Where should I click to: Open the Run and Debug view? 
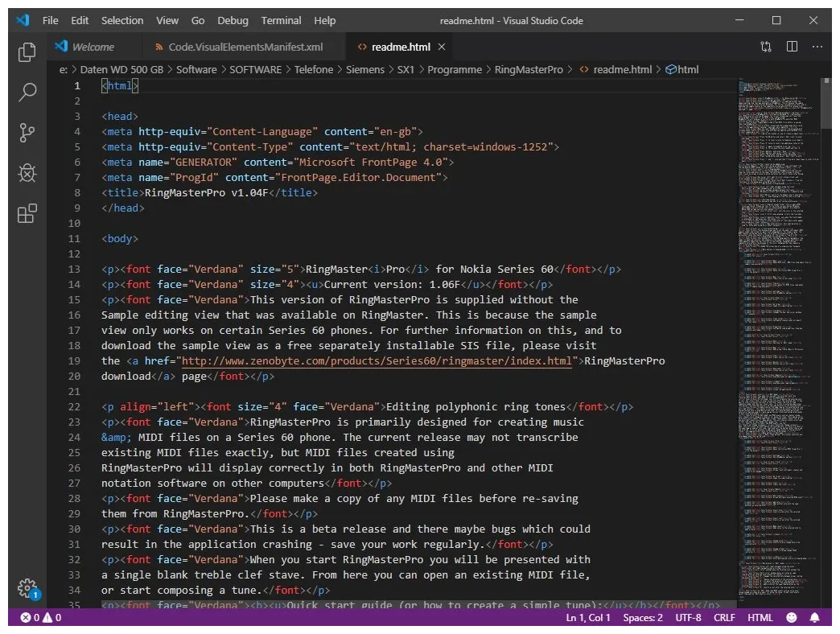(x=27, y=172)
